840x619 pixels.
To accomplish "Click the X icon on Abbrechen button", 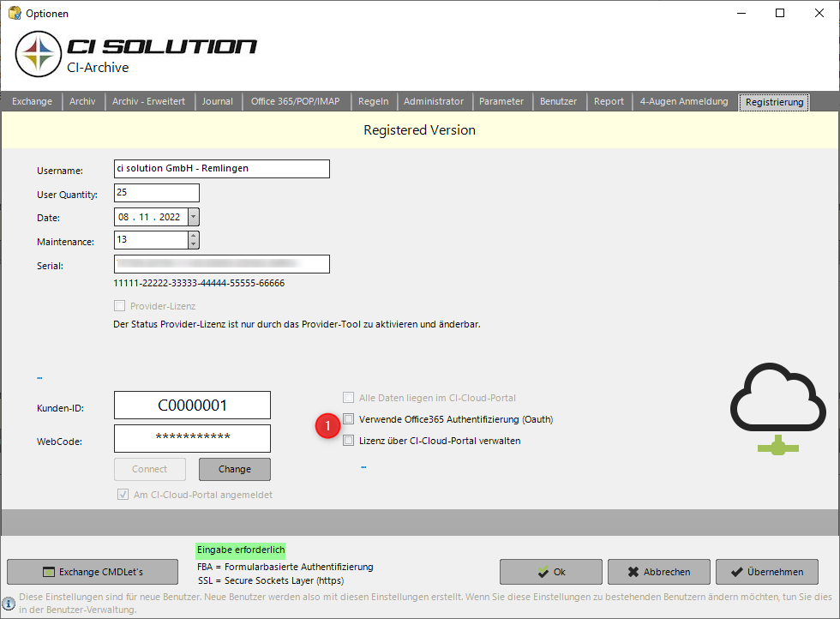I will coord(631,572).
